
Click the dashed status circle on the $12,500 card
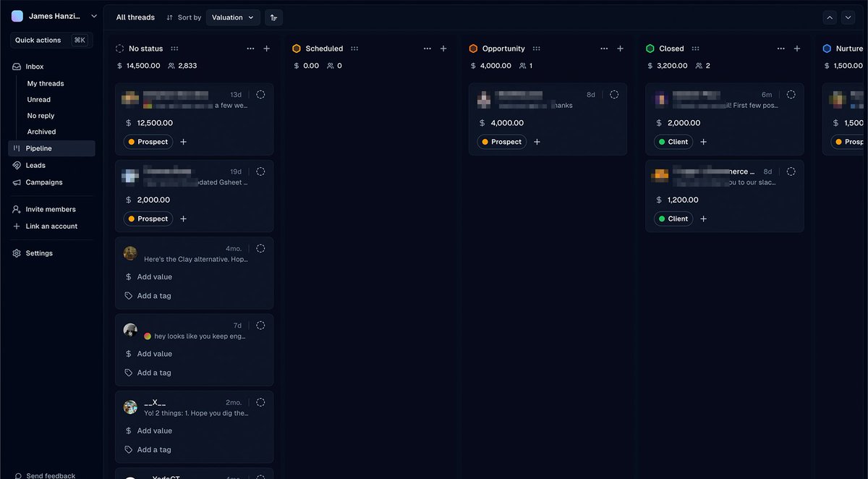pyautogui.click(x=260, y=94)
